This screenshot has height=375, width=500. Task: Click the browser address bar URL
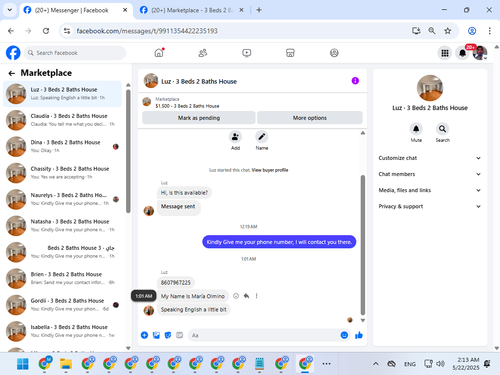[147, 31]
